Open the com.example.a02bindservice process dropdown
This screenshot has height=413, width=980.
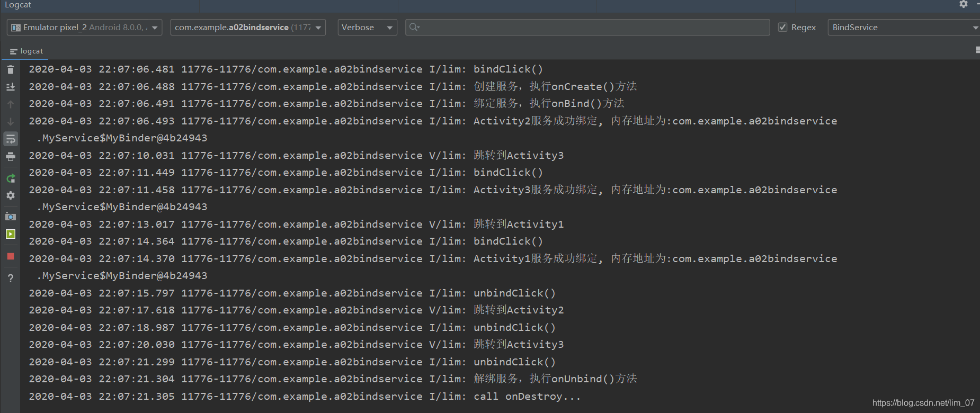pos(248,28)
